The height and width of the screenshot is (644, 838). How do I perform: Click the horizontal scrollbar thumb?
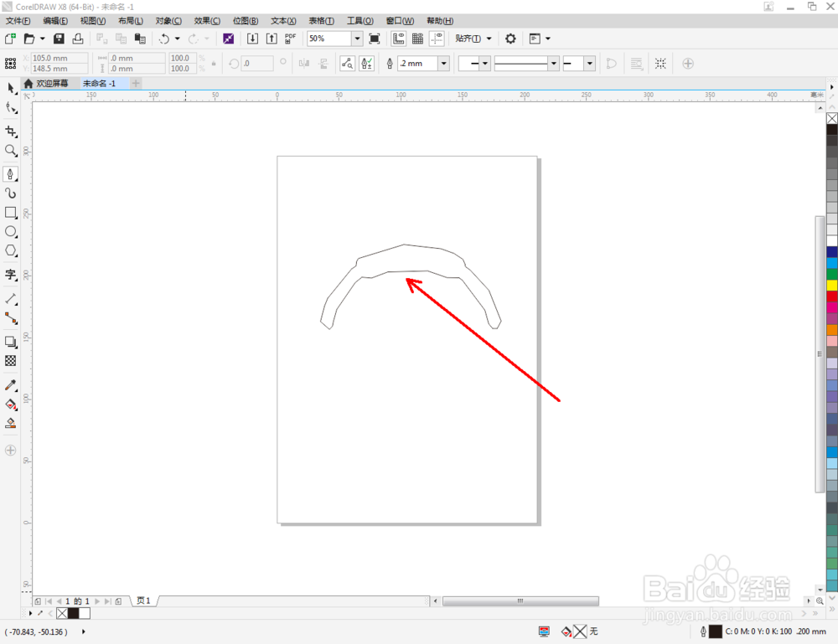pos(520,601)
